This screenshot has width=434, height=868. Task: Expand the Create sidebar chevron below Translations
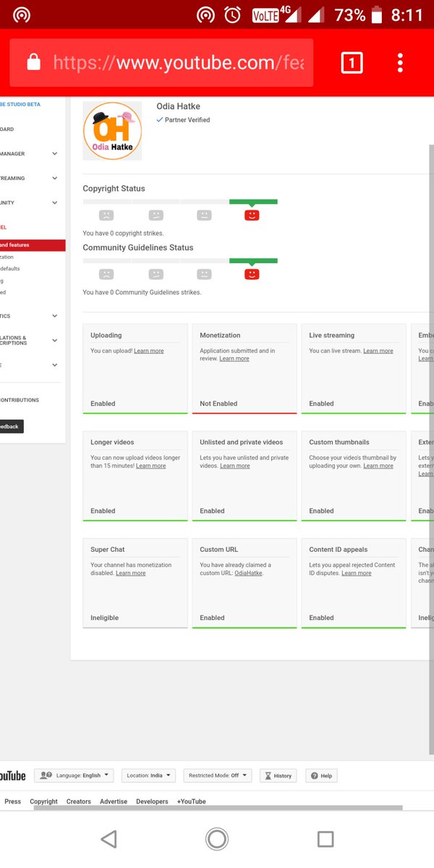(55, 365)
